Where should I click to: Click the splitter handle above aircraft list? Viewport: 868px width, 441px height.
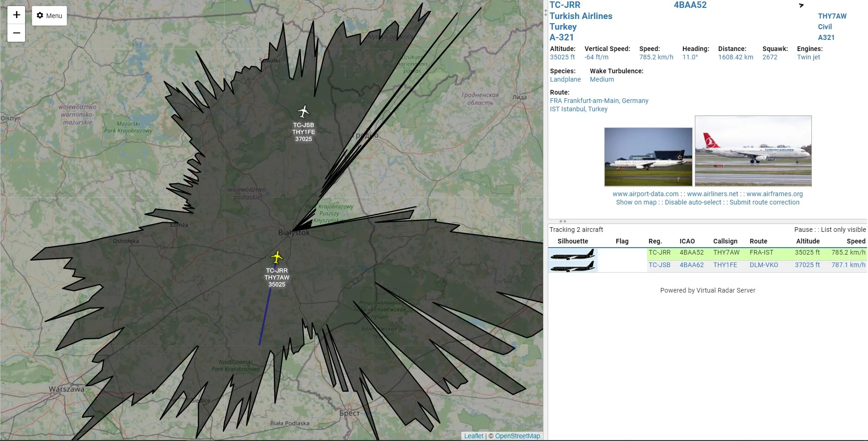(563, 221)
